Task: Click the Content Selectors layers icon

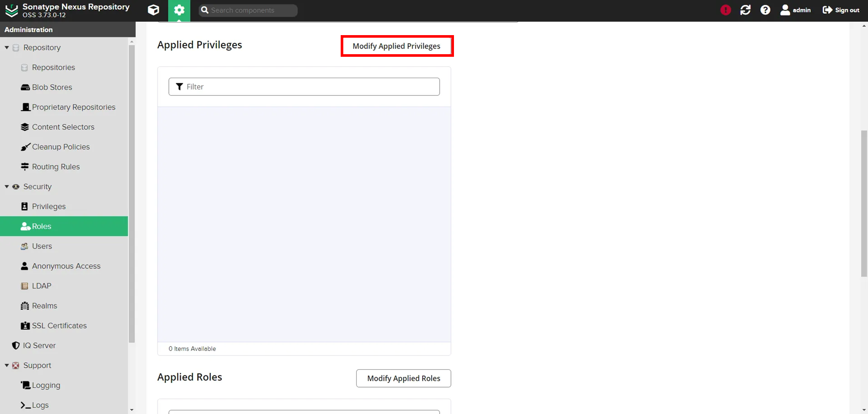Action: coord(25,127)
